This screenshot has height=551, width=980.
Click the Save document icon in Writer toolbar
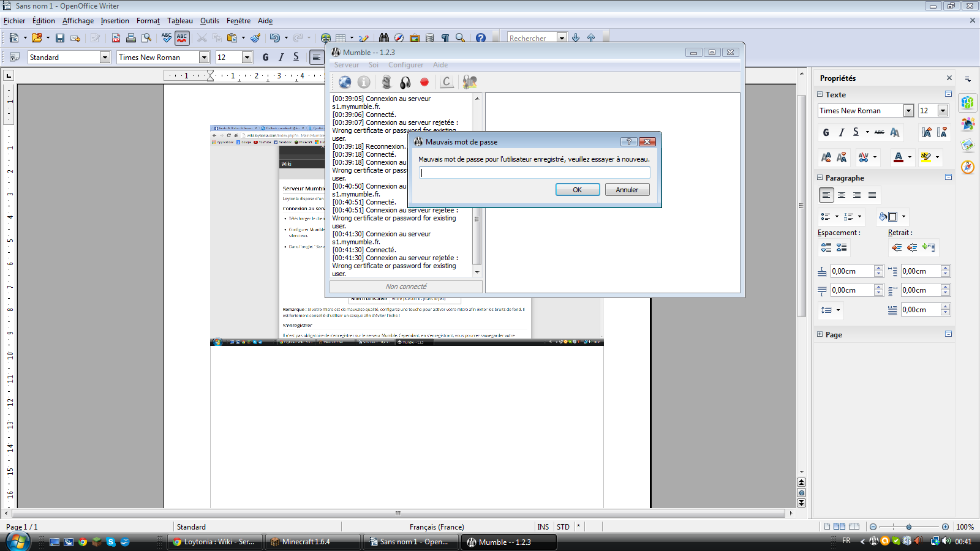click(x=60, y=38)
